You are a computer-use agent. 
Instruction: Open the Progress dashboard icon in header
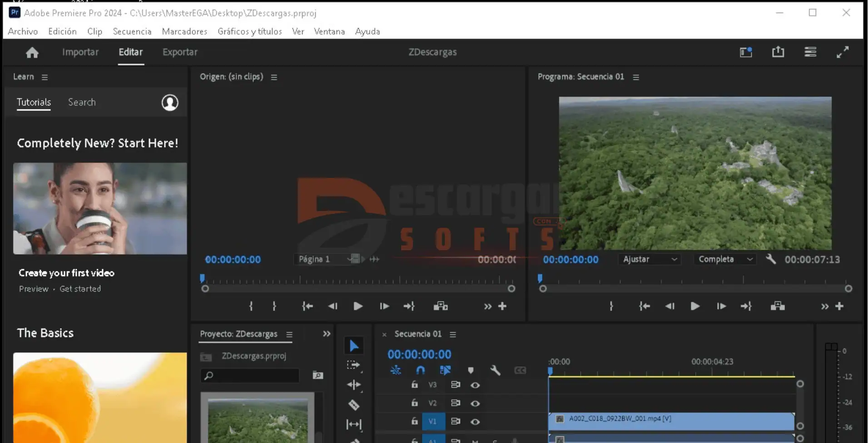pos(810,52)
